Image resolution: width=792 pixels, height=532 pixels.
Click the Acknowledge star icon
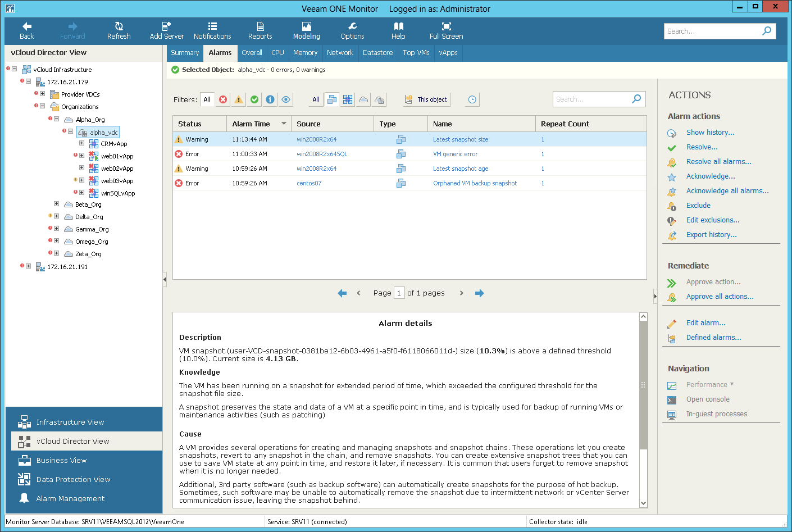pos(672,177)
